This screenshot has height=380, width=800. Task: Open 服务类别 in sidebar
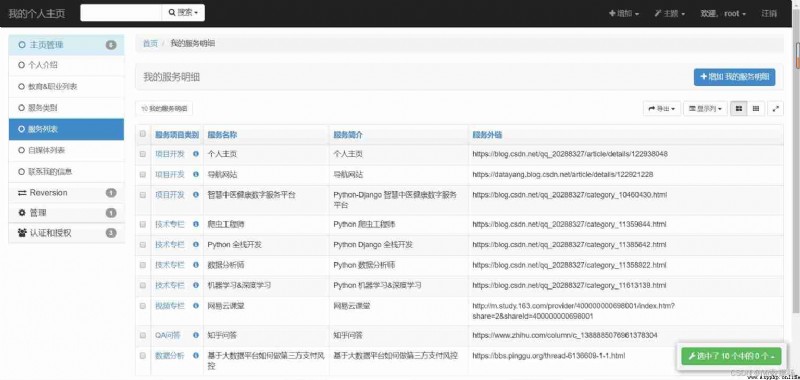click(x=66, y=108)
